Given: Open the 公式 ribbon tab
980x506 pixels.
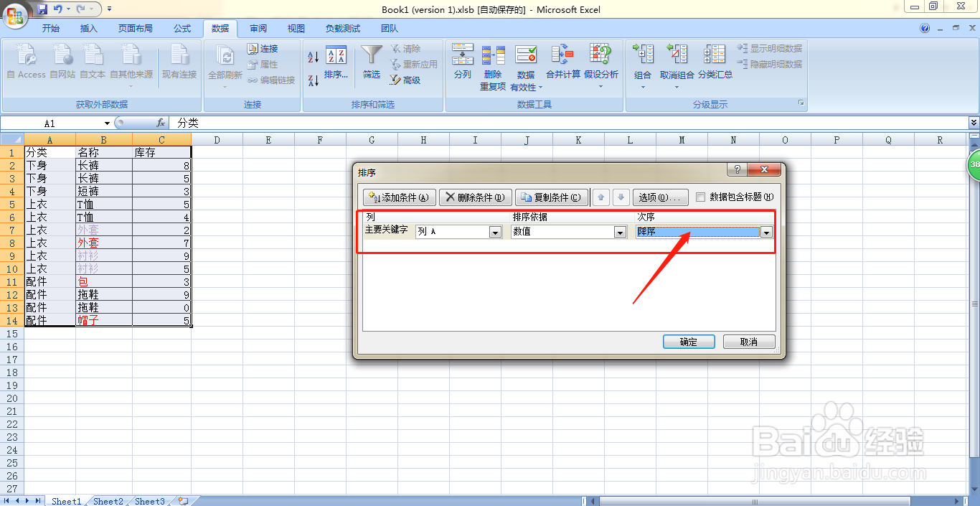Looking at the screenshot, I should click(182, 29).
